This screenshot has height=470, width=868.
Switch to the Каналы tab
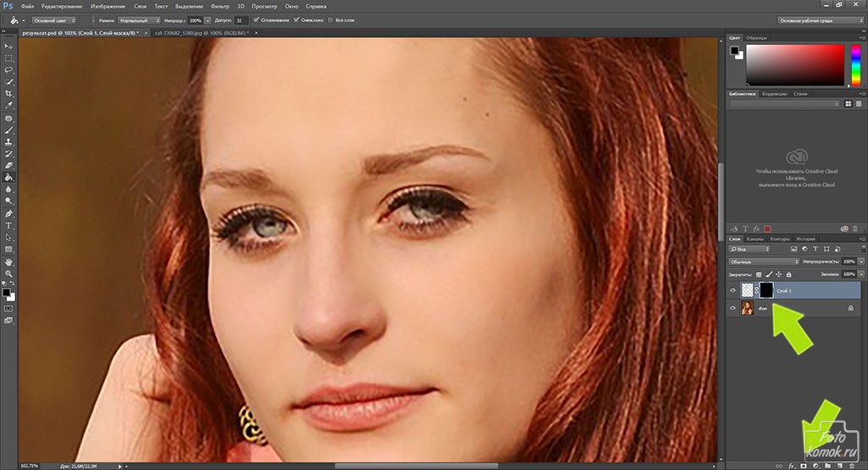pos(754,239)
